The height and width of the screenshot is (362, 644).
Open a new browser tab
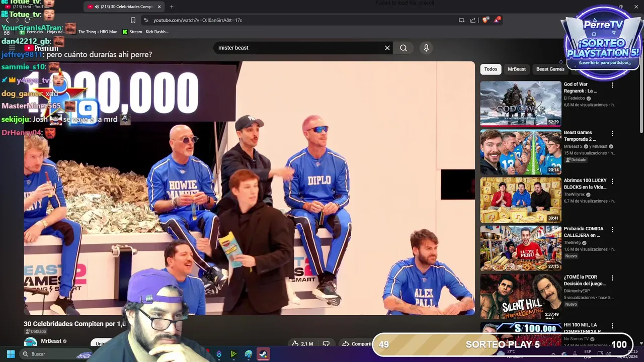(172, 7)
